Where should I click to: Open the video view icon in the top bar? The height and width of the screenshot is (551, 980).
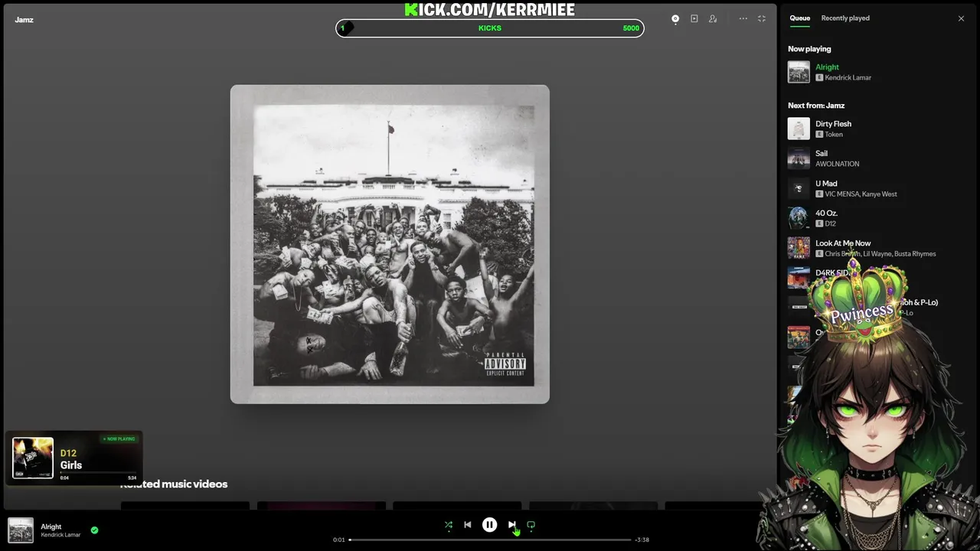694,18
